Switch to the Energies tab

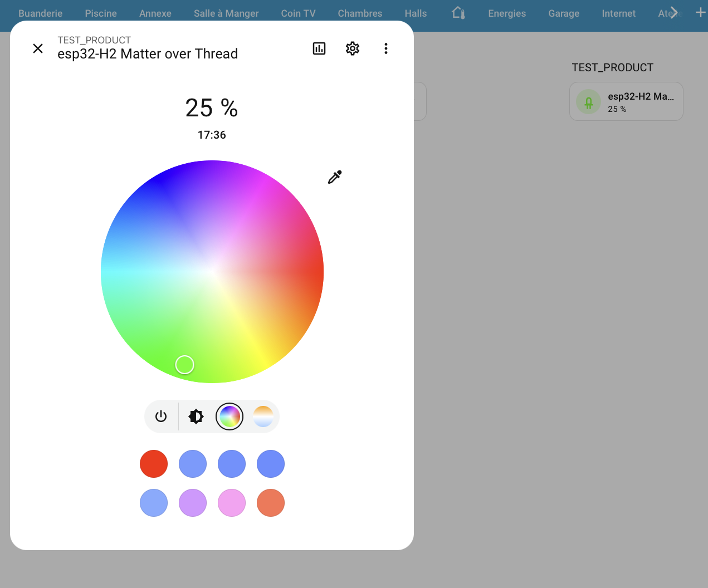(506, 13)
